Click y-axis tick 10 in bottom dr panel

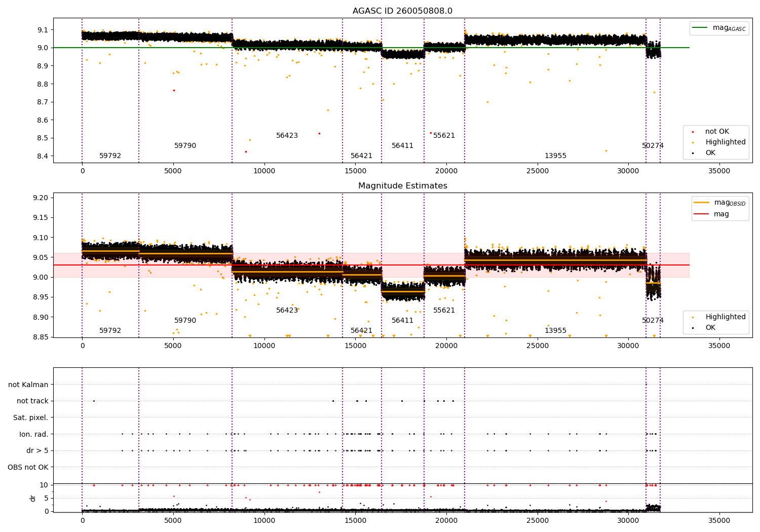(44, 485)
